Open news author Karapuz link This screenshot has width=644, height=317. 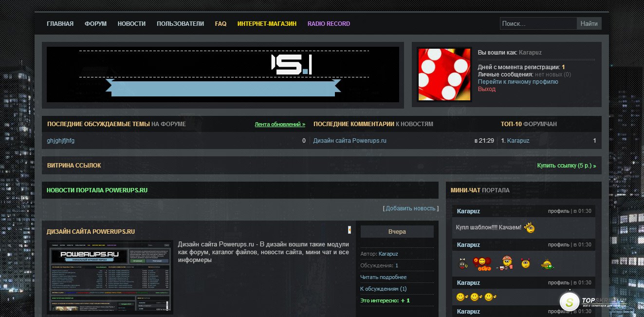click(388, 254)
